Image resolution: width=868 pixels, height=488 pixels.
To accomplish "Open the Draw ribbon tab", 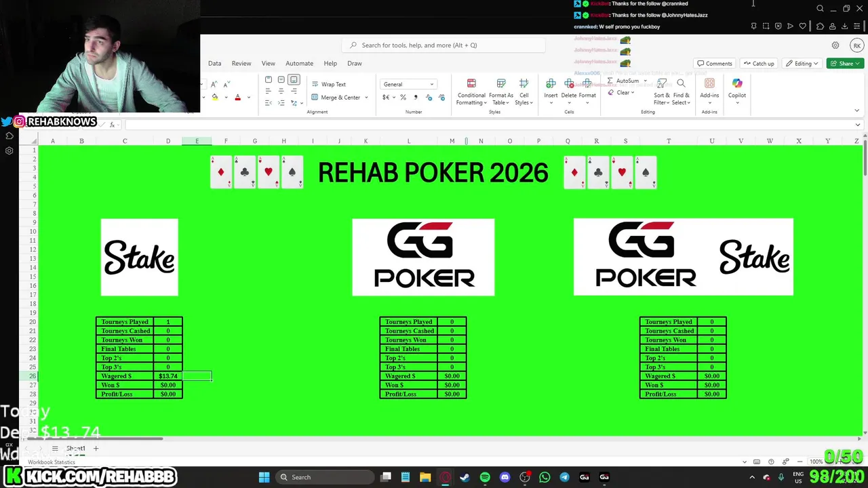I will pos(355,63).
